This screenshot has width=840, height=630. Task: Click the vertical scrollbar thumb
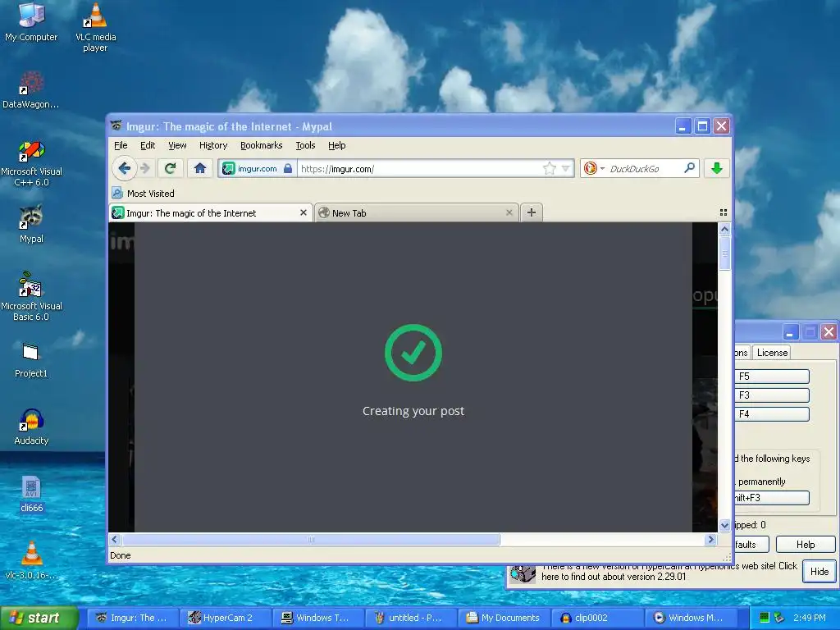724,253
